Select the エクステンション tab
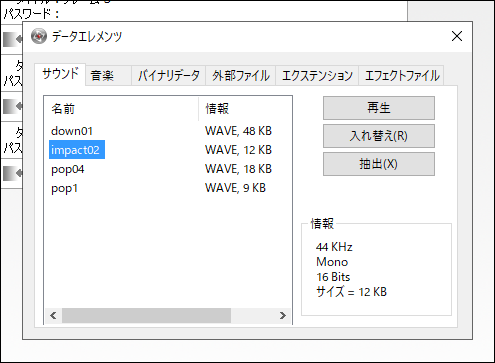495x363 pixels. [317, 76]
